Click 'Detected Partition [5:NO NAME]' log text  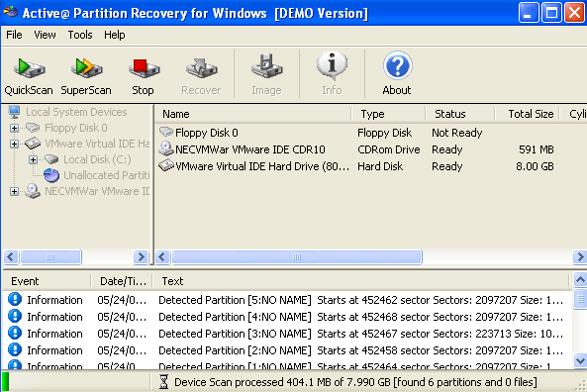235,300
